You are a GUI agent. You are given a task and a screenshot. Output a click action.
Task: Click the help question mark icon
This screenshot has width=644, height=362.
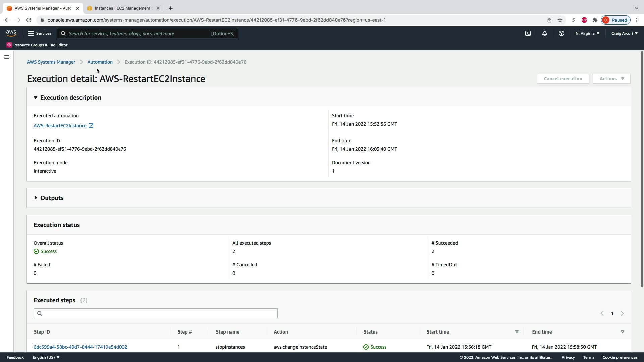pyautogui.click(x=561, y=33)
